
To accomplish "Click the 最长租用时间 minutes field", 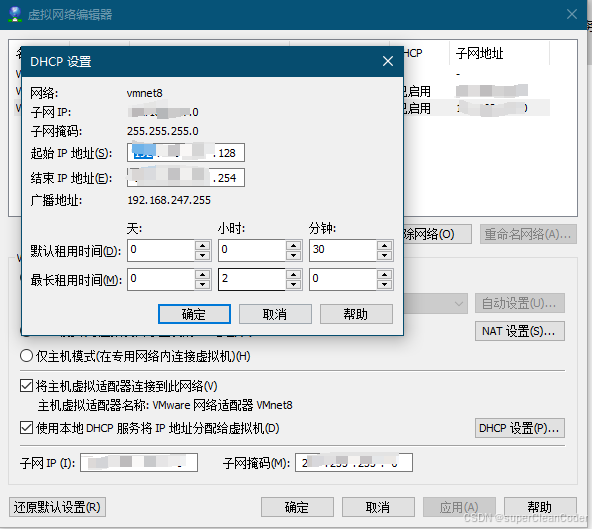I will tap(343, 279).
